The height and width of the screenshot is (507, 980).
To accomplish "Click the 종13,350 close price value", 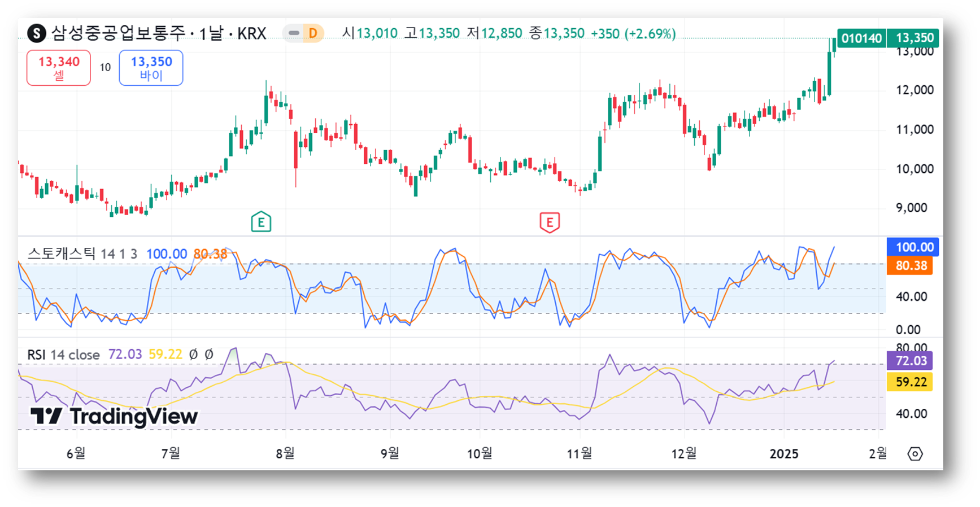I will (557, 33).
